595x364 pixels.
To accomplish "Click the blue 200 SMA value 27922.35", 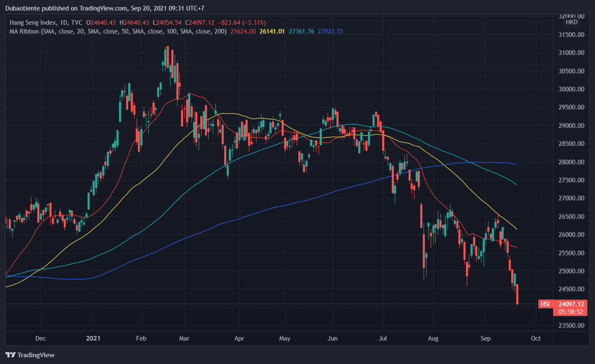I will point(331,31).
